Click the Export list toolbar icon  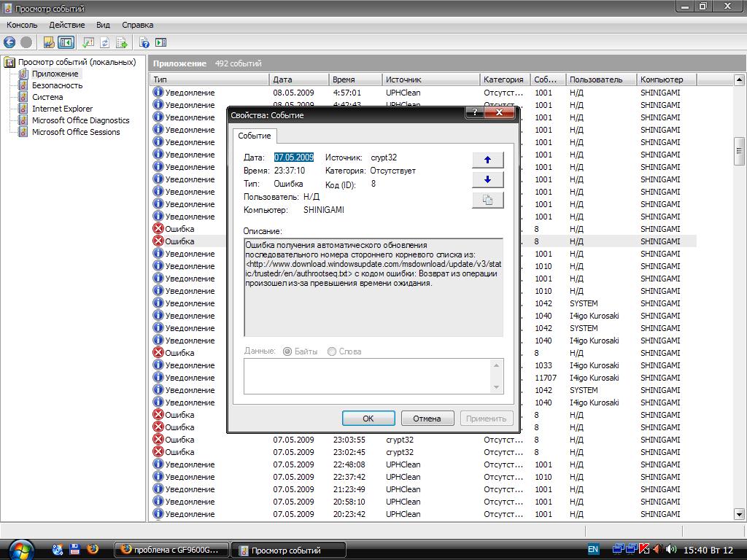coord(122,42)
